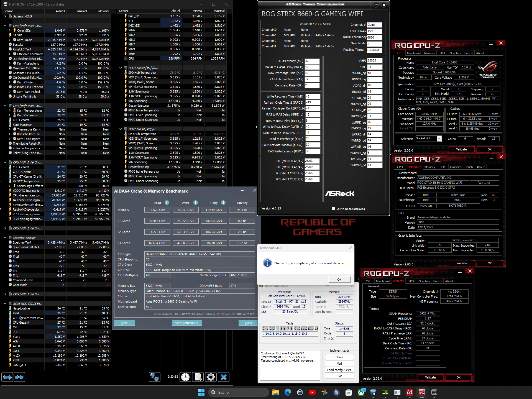Expand Core VIDs row in HWiNFO
This screenshot has width=532, height=399.
(10, 30)
